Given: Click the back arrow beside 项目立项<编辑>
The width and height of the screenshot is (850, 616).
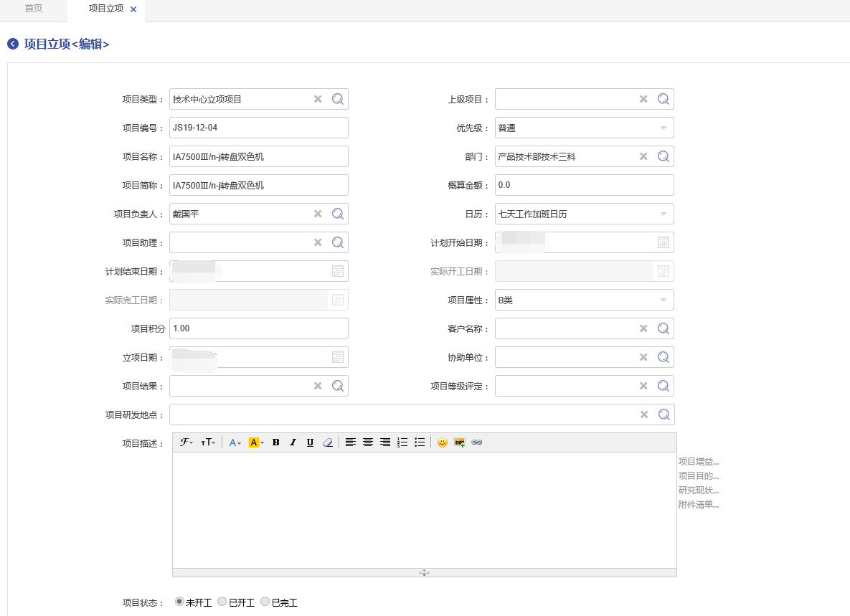Looking at the screenshot, I should pyautogui.click(x=13, y=44).
